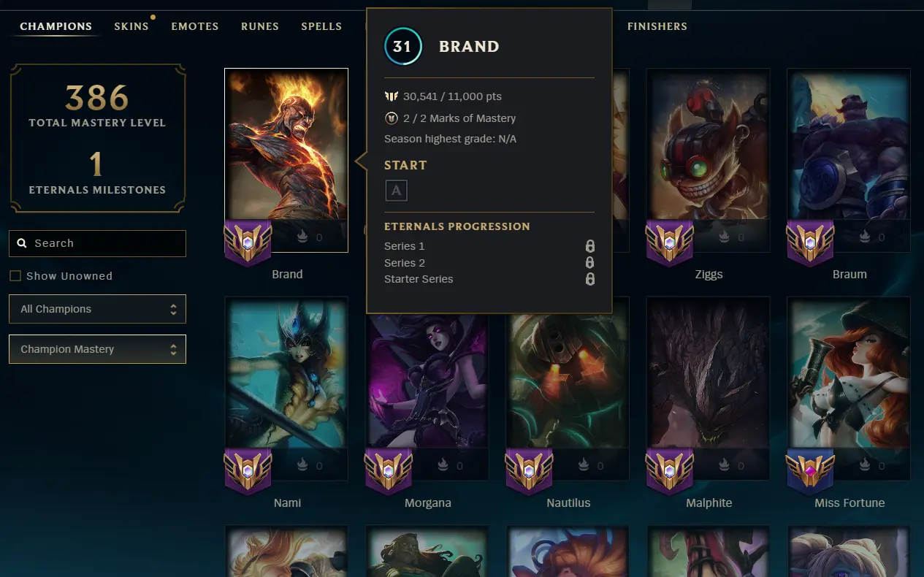Click the Malphite champion name label

[709, 503]
